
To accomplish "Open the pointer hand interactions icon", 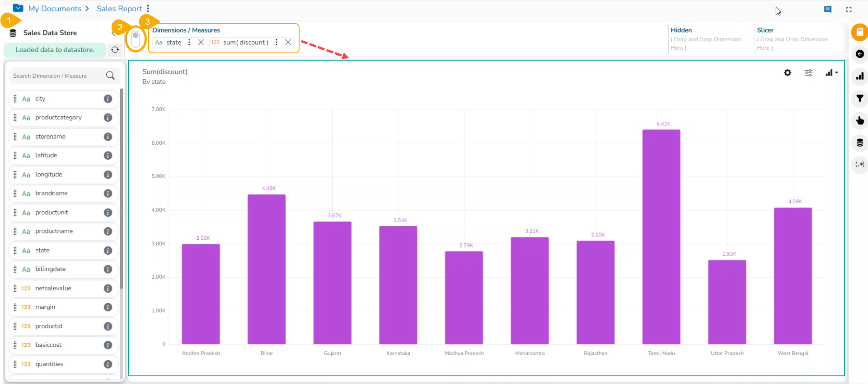I will click(859, 120).
